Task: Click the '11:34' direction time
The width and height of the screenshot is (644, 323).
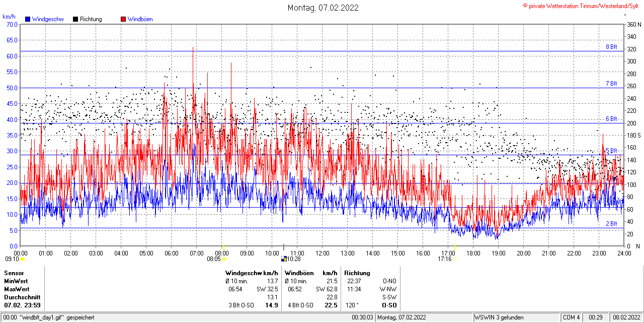Action: [354, 289]
